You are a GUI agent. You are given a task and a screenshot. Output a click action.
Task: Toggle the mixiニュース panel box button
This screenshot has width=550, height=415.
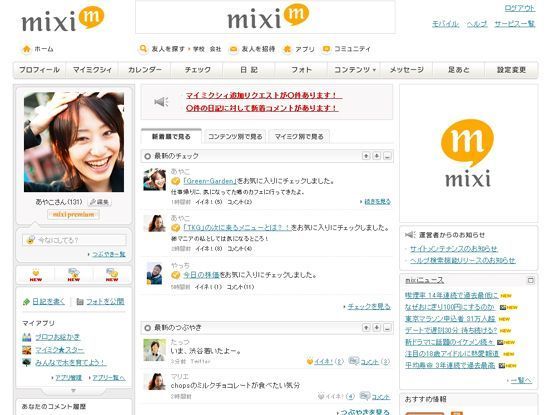click(531, 280)
